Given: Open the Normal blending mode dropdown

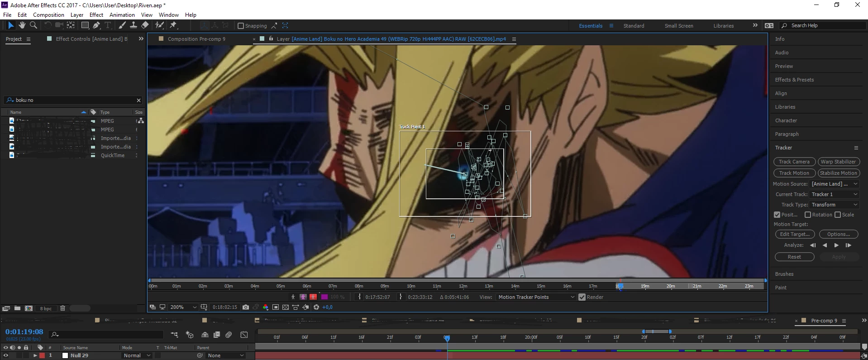Looking at the screenshot, I should click(x=137, y=355).
